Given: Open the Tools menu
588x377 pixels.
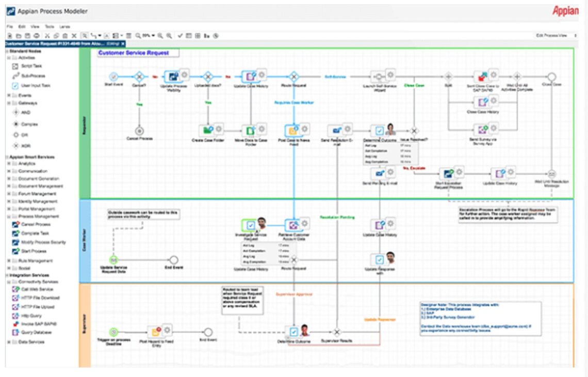Looking at the screenshot, I should click(x=49, y=26).
